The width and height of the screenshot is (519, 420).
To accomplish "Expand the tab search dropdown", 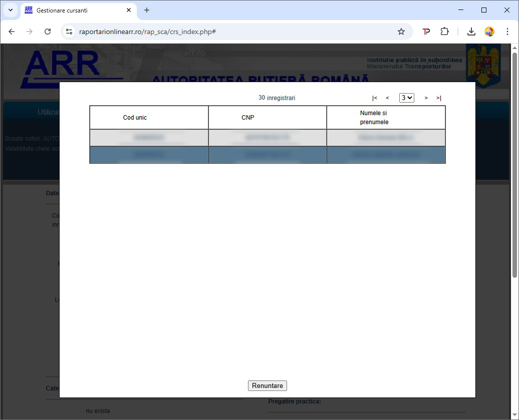I will pyautogui.click(x=11, y=10).
